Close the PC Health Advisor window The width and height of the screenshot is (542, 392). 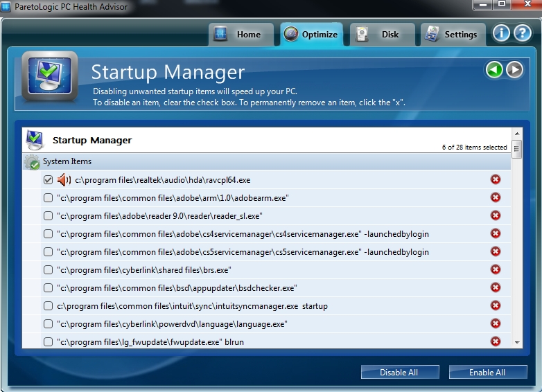(x=527, y=4)
